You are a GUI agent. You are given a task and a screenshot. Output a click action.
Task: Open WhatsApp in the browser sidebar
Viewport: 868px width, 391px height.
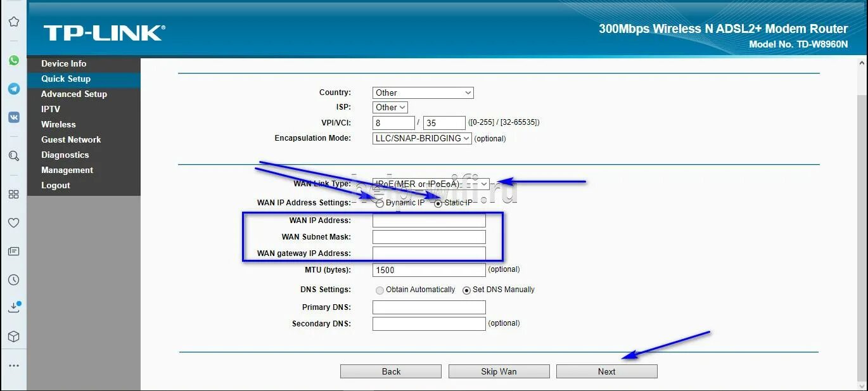click(13, 61)
